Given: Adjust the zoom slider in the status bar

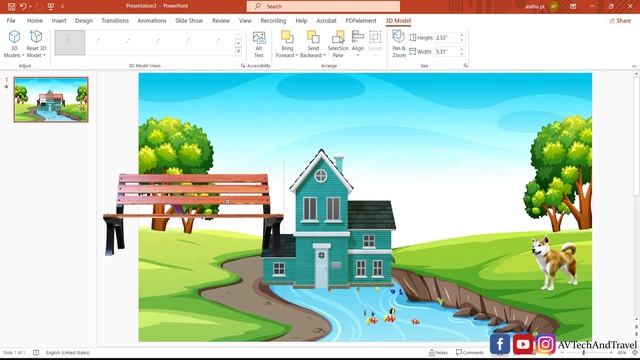Looking at the screenshot, I should [x=584, y=353].
